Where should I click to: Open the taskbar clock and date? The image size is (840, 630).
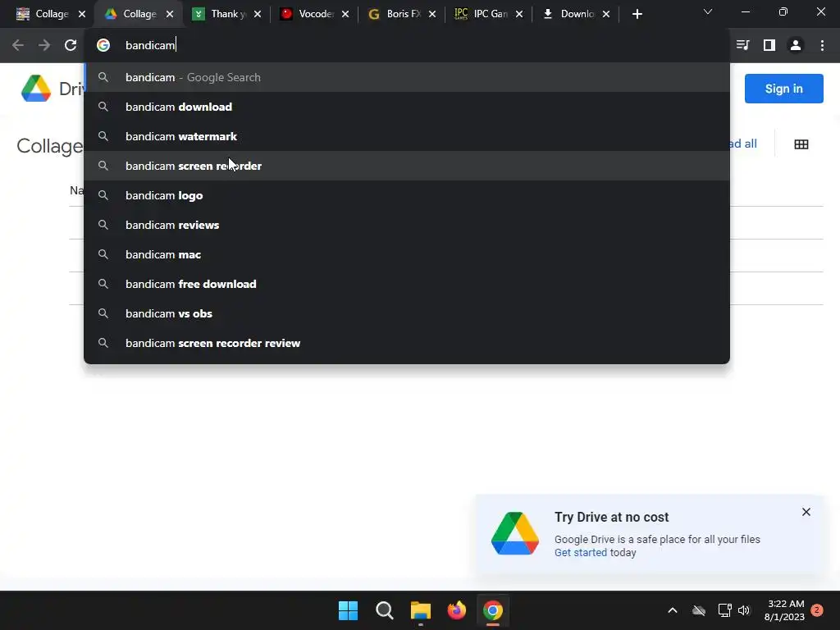785,610
